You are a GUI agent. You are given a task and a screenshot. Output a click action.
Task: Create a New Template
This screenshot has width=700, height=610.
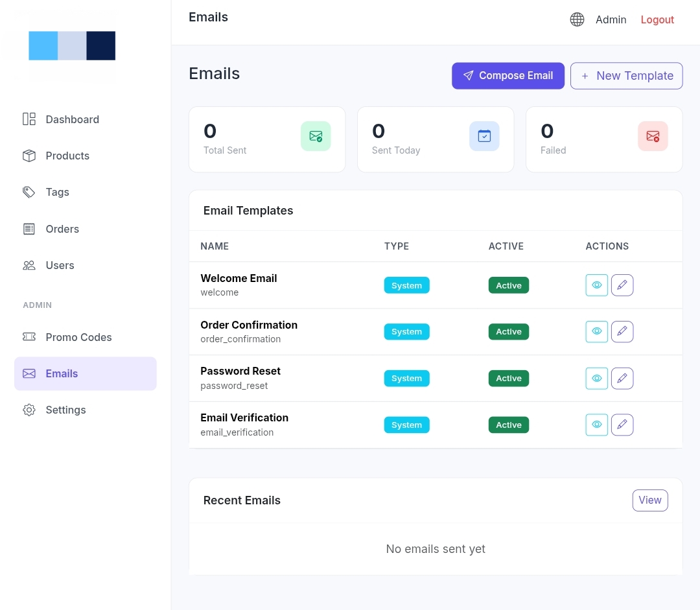coord(626,76)
